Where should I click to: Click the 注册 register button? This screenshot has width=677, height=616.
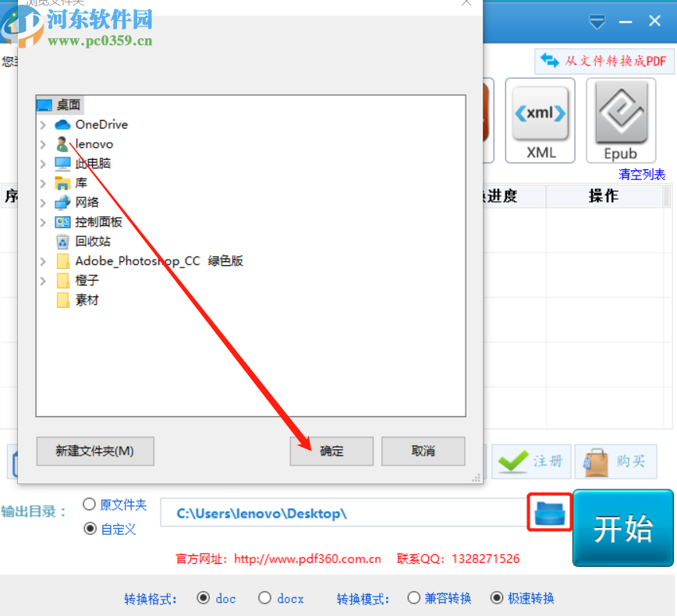tap(531, 462)
